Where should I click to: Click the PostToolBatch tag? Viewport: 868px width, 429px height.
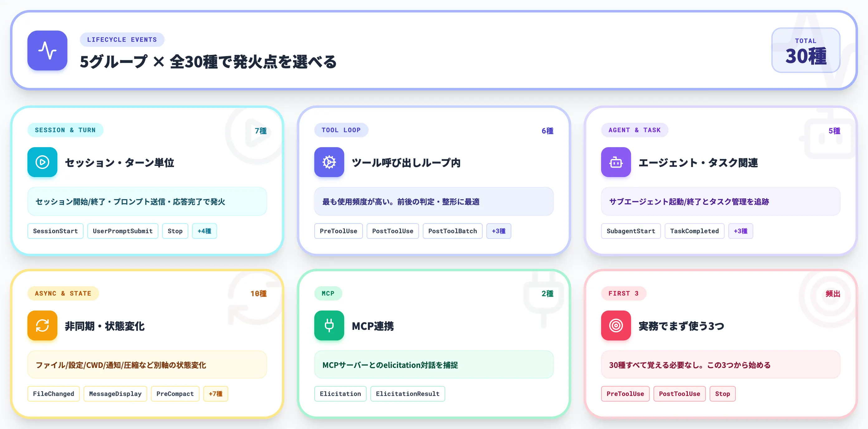coord(452,231)
